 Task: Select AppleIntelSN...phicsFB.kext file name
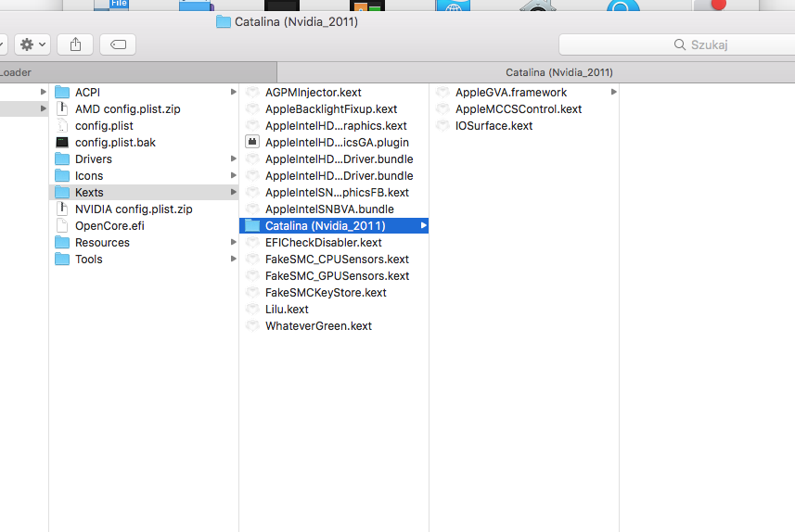pos(337,193)
